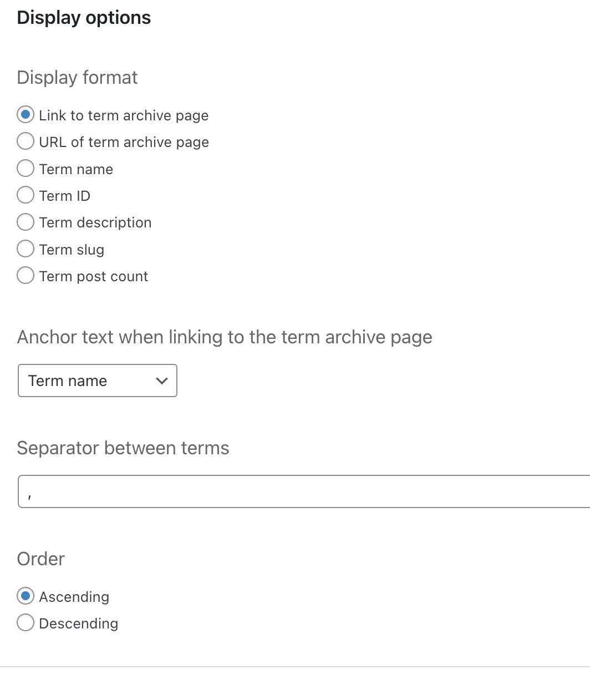Focus the Separator between terms field
Image resolution: width=590 pixels, height=700 pixels.
pos(304,491)
